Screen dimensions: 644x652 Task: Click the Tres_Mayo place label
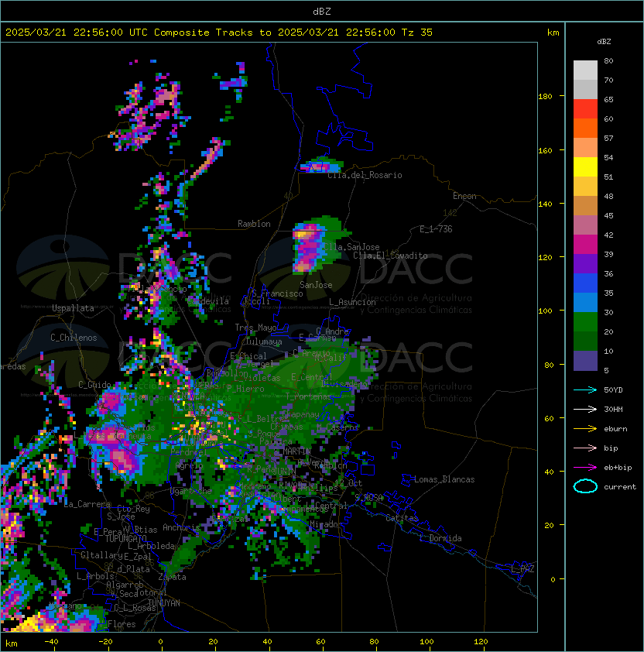click(255, 328)
